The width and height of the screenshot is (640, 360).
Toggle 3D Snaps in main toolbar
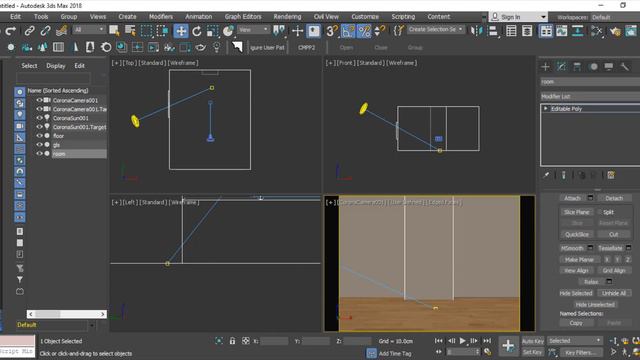(332, 31)
